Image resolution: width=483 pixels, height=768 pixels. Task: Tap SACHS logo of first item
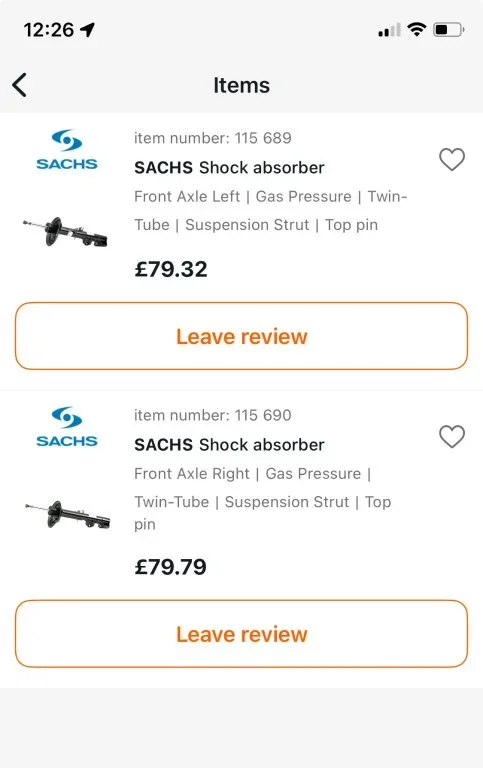[x=67, y=149]
